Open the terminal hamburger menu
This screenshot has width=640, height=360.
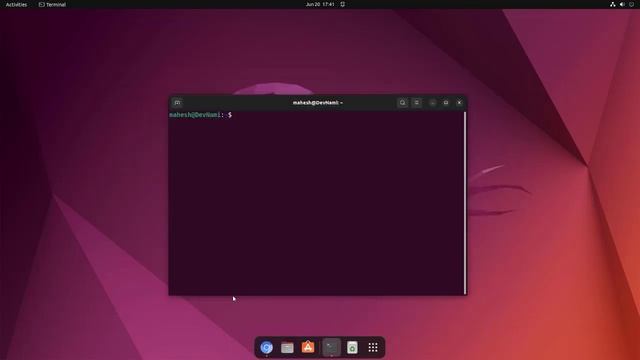[x=416, y=102]
